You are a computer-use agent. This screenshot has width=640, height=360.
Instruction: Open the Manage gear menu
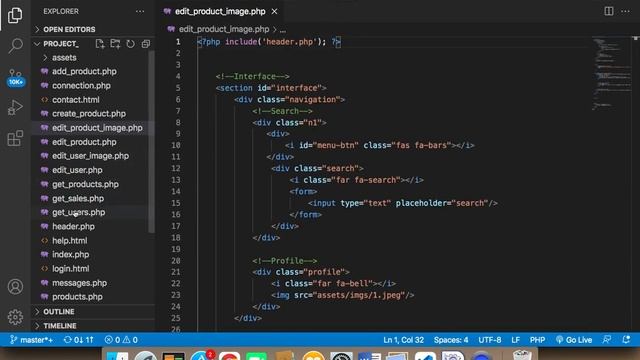(x=15, y=317)
